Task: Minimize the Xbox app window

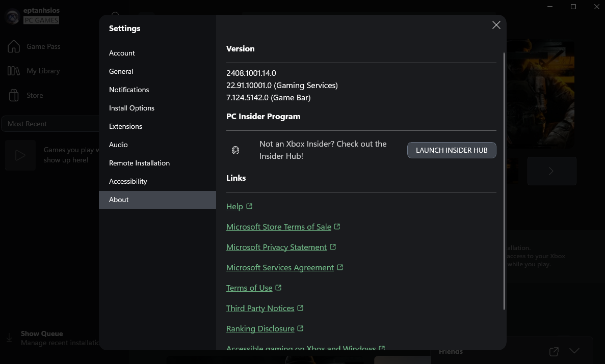Action: point(550,7)
